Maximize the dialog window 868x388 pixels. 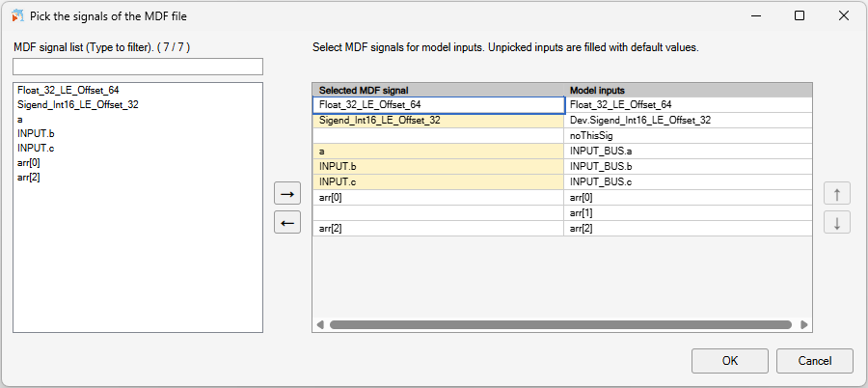[x=800, y=15]
